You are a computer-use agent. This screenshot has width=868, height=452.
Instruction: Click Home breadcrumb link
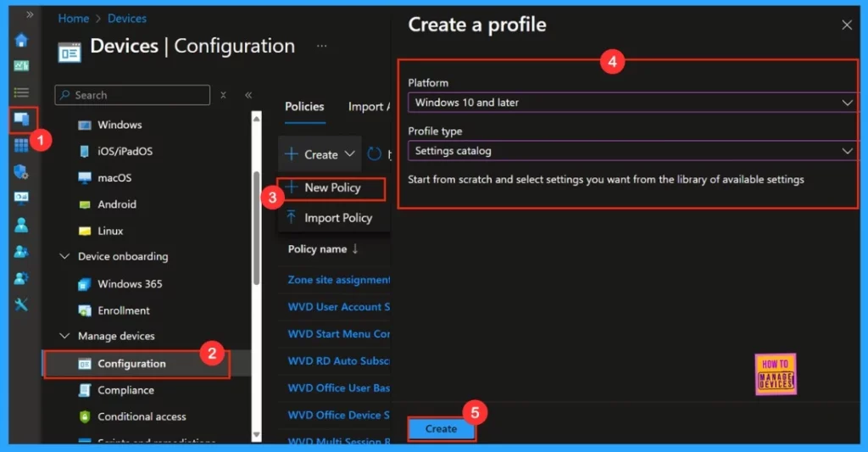pos(74,19)
